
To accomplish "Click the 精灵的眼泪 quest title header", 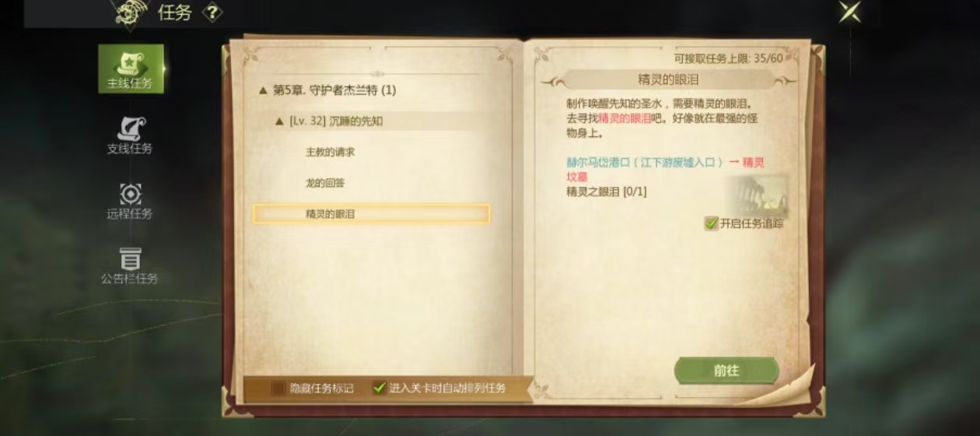I will tap(667, 79).
